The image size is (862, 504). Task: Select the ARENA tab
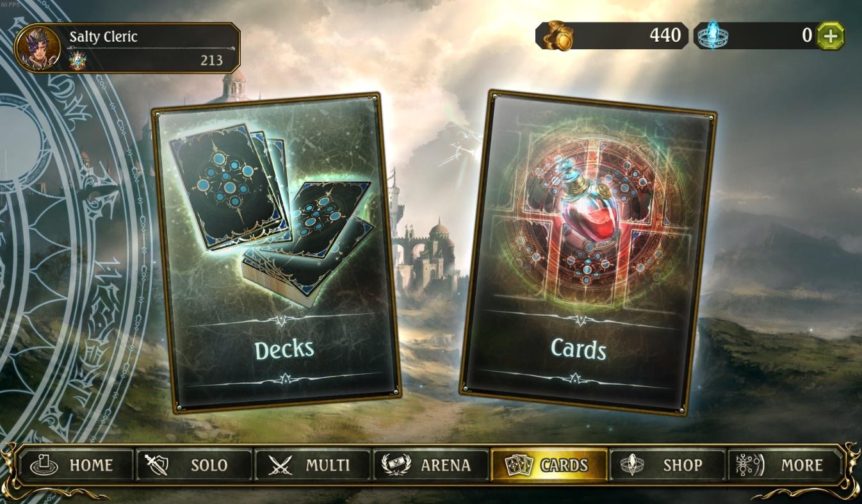(x=431, y=465)
